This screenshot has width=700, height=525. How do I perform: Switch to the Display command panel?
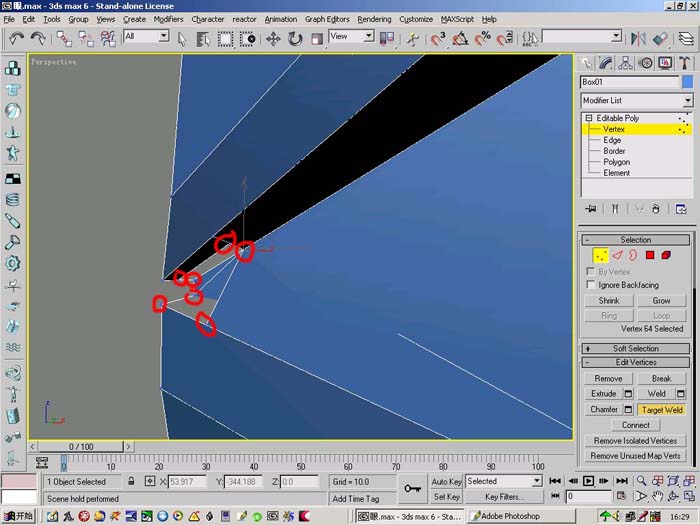click(665, 63)
